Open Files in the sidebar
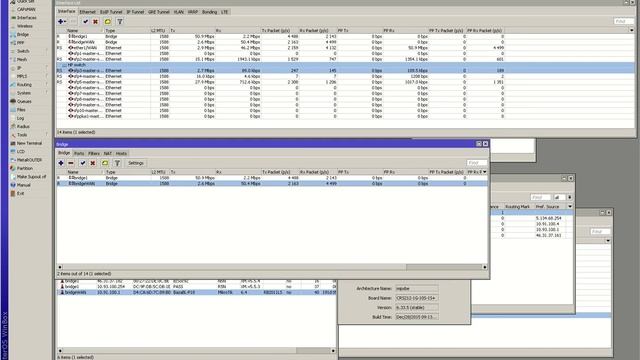Viewport: 640px width, 360px height. (x=21, y=110)
